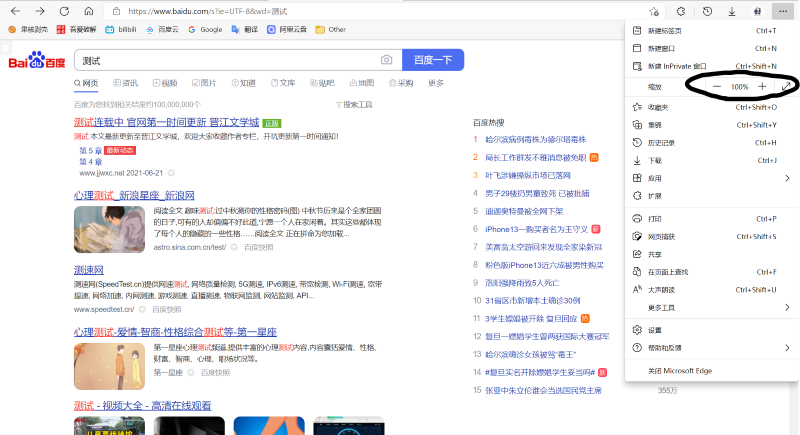The height and width of the screenshot is (435, 800).
Task: Open the bilibili bookmark
Action: tap(121, 29)
